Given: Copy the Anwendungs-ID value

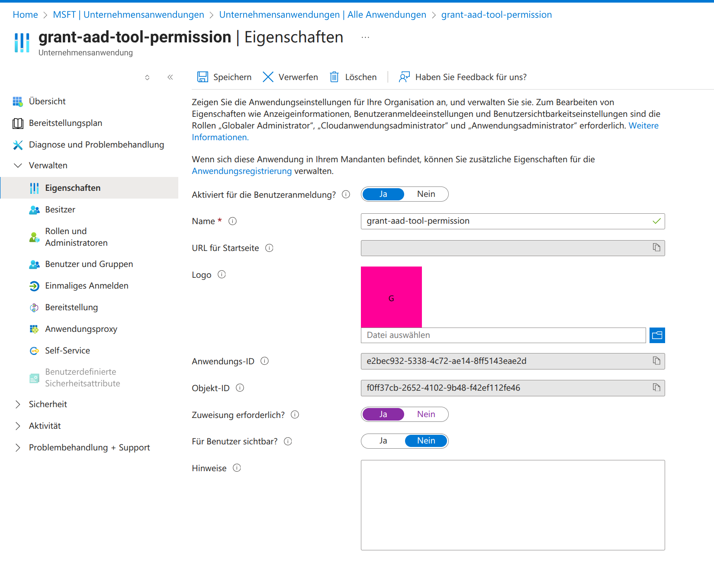Looking at the screenshot, I should point(656,361).
